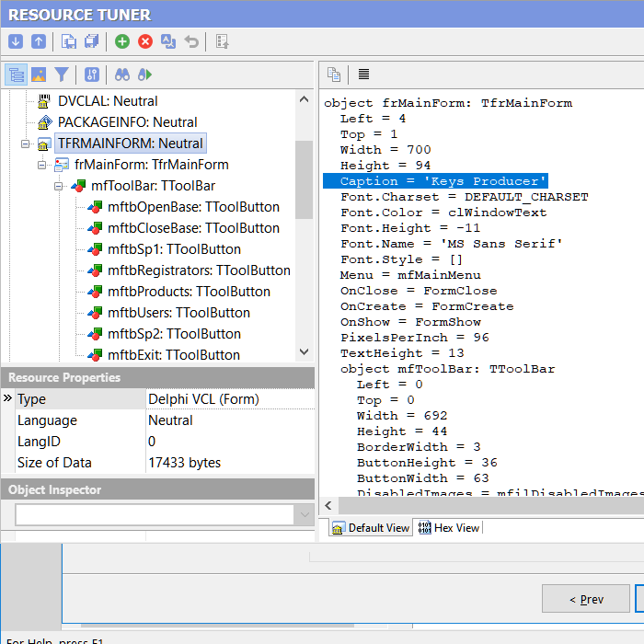Image resolution: width=644 pixels, height=644 pixels.
Task: Click the Font.Name = 'MS Sans Serif' line
Action: (x=452, y=244)
